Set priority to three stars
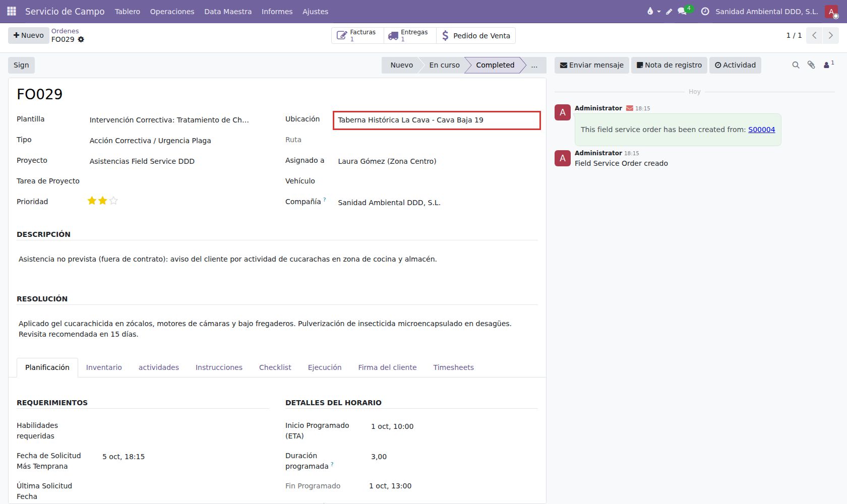 tap(113, 201)
